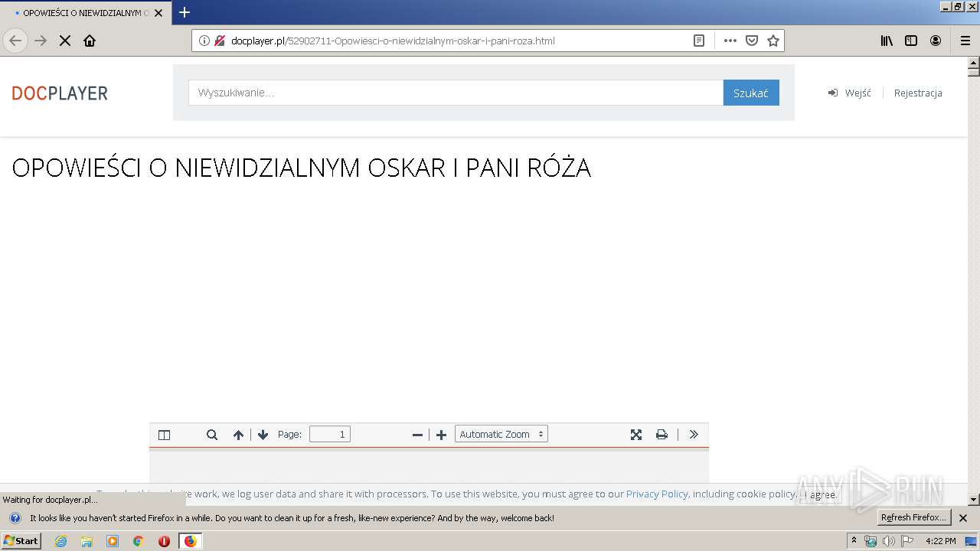Zoom out of the PDF document
The width and height of the screenshot is (980, 551).
[x=417, y=435]
